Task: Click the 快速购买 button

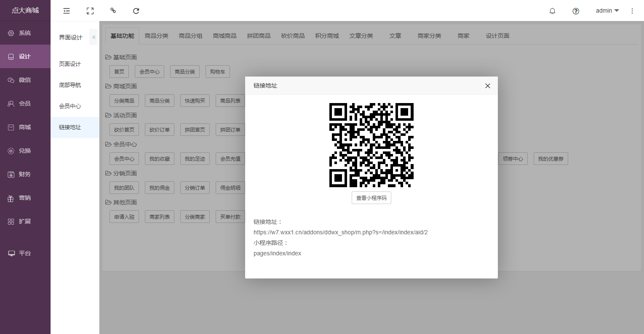Action: (195, 101)
